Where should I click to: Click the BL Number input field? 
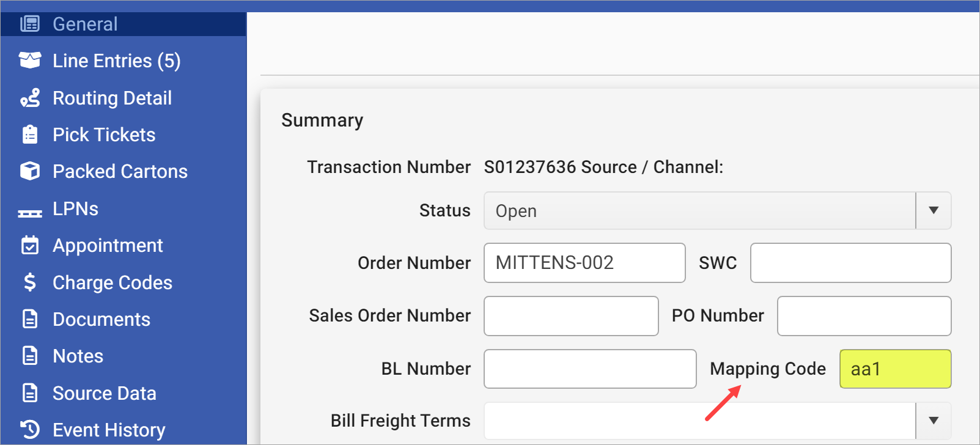(x=589, y=369)
